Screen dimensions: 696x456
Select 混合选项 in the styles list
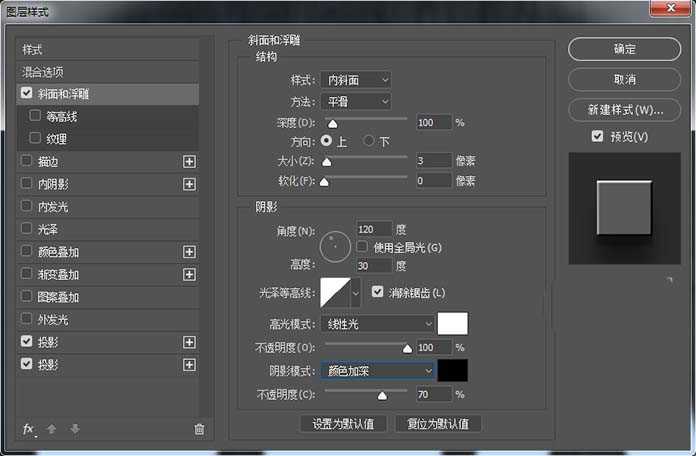point(44,72)
